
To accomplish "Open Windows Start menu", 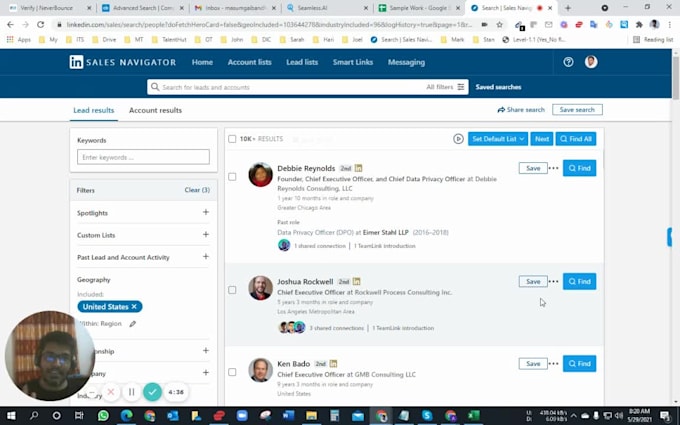I will (10, 416).
